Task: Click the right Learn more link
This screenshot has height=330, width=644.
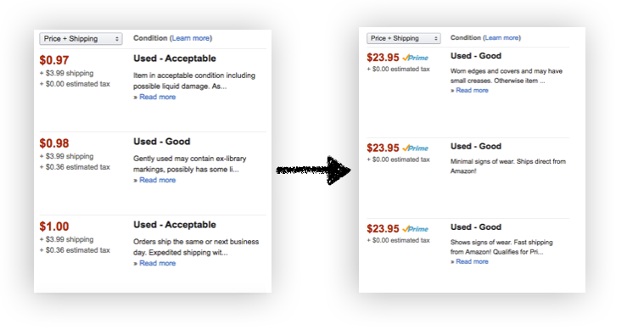Action: pos(502,38)
